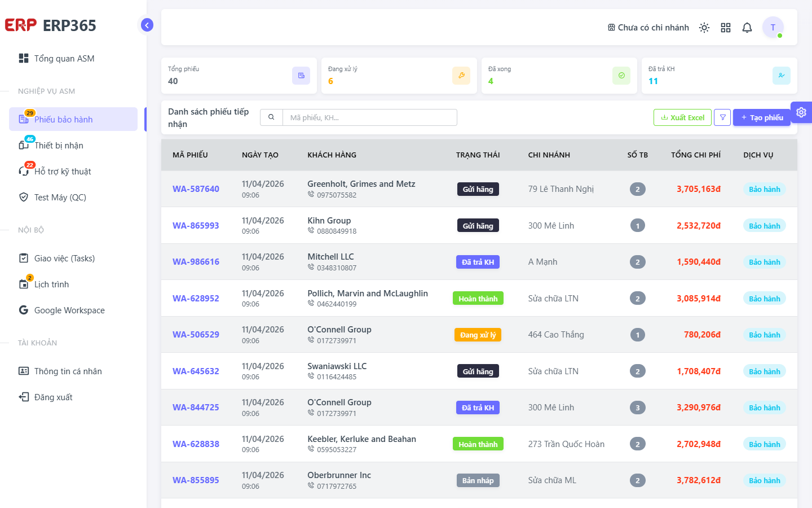Collapse the sidebar with the chevron button
Viewport: 812px width, 508px height.
pyautogui.click(x=147, y=25)
